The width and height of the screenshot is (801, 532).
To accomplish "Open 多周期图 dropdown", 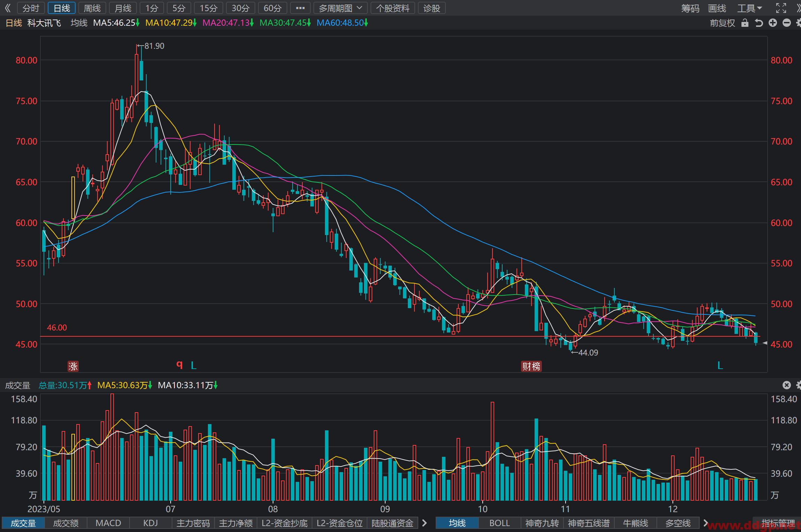I will tap(341, 8).
